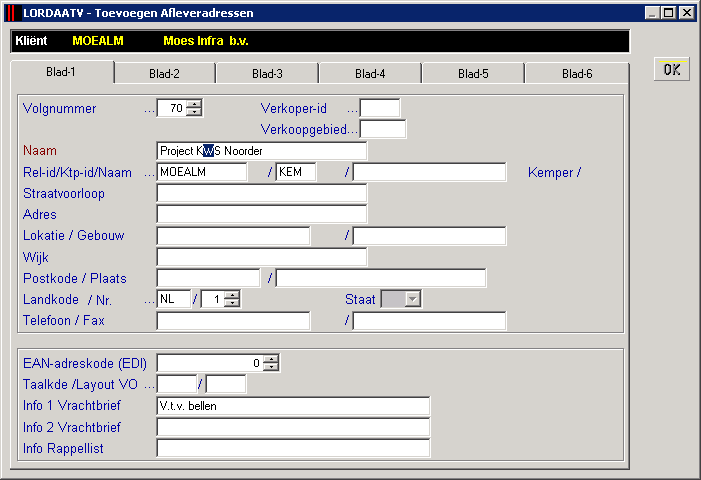Focus the Verkoopgebied input field

(x=383, y=129)
